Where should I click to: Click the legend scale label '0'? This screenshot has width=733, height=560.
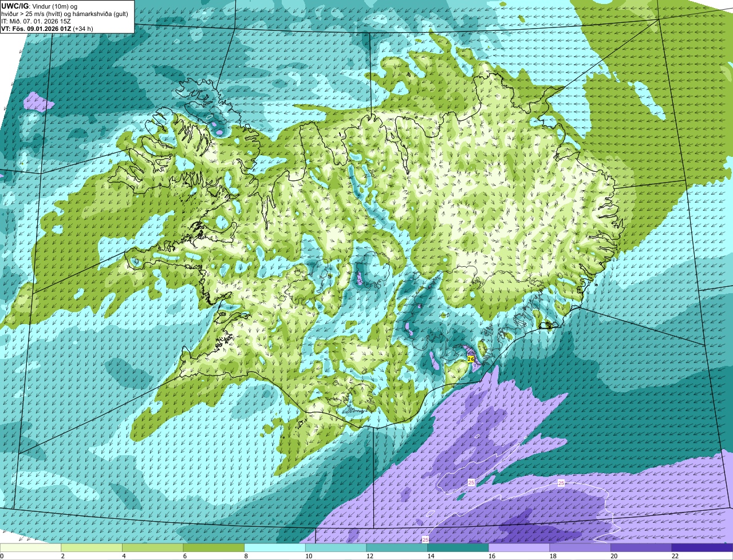[2, 556]
